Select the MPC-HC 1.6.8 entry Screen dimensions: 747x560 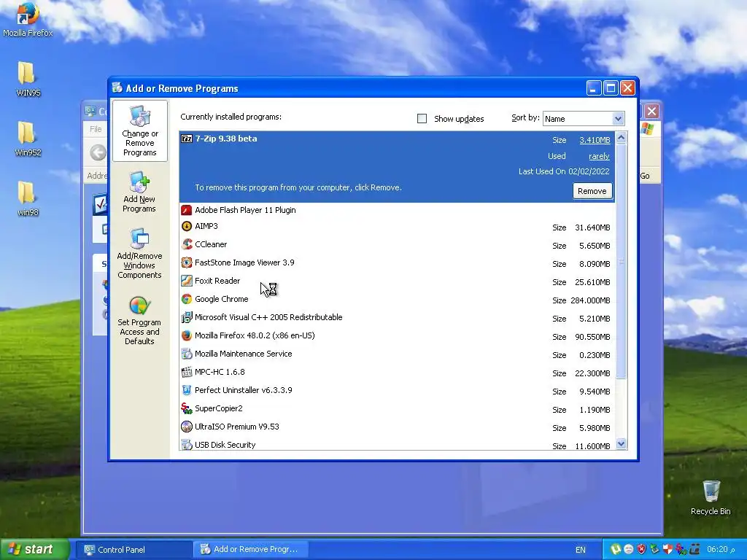point(398,373)
